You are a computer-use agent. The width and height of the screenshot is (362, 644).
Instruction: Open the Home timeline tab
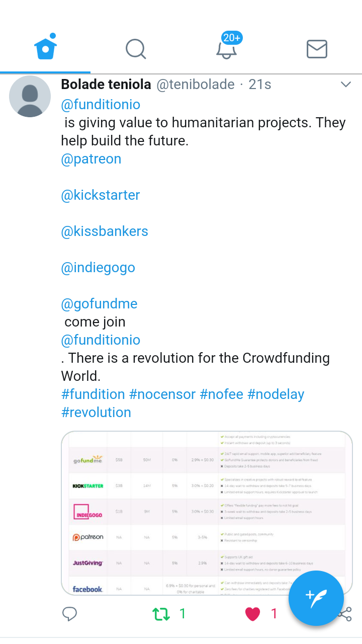(45, 49)
